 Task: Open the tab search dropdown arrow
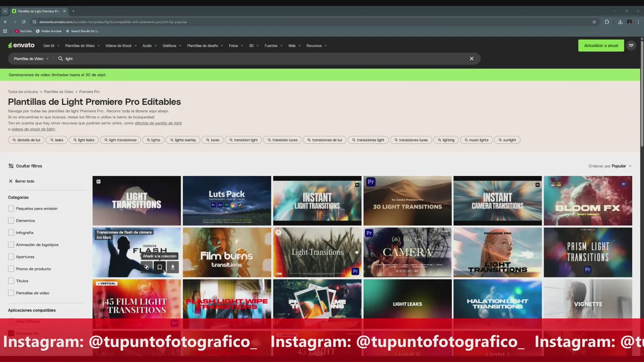click(x=5, y=11)
